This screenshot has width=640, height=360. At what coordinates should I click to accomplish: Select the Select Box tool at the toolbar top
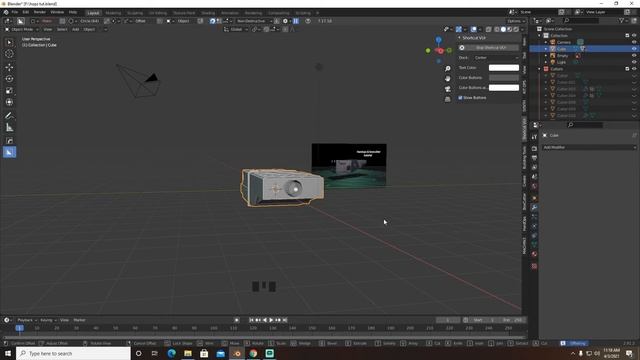pyautogui.click(x=9, y=42)
